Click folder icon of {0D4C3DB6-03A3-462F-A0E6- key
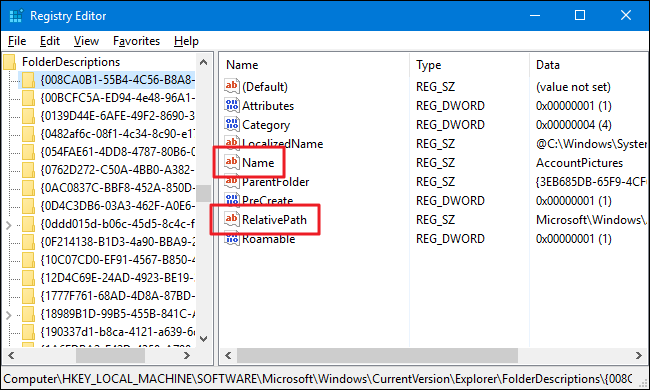 tap(28, 206)
